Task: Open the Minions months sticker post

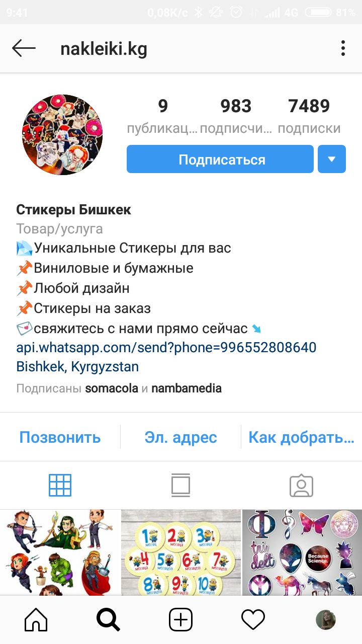Action: point(181,552)
